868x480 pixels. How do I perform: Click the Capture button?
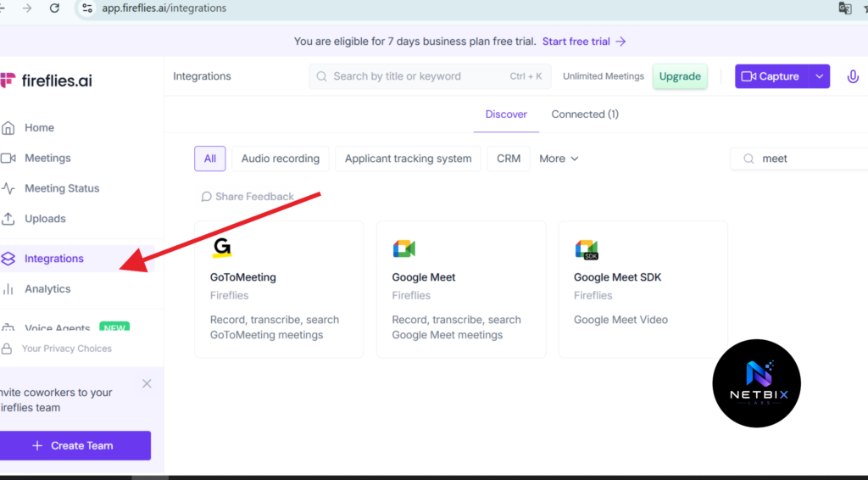(x=771, y=76)
